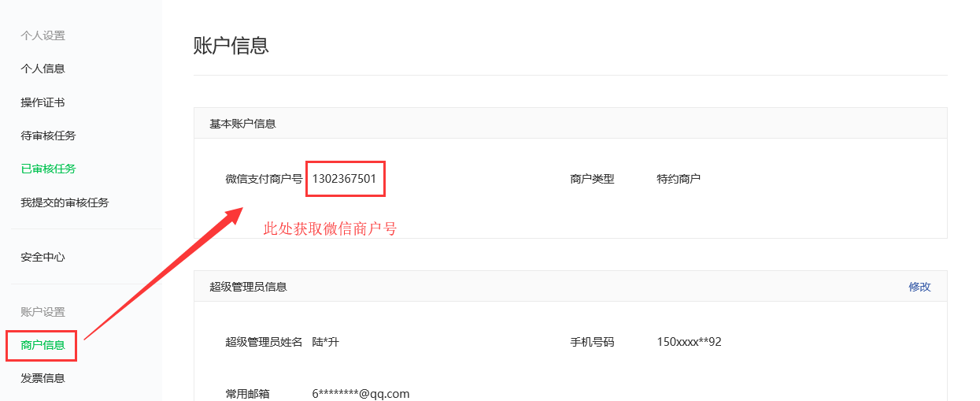This screenshot has width=980, height=401.
Task: Open the 待审核任务 list
Action: click(48, 136)
